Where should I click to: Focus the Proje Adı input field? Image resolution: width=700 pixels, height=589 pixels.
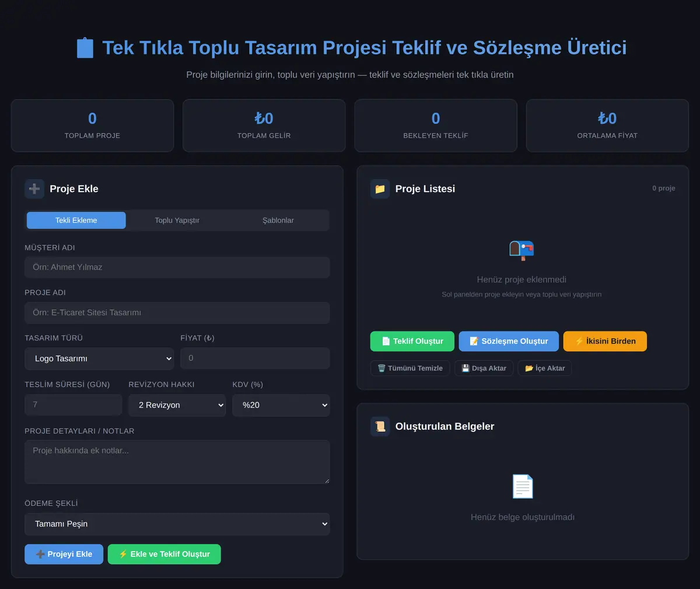click(x=177, y=313)
